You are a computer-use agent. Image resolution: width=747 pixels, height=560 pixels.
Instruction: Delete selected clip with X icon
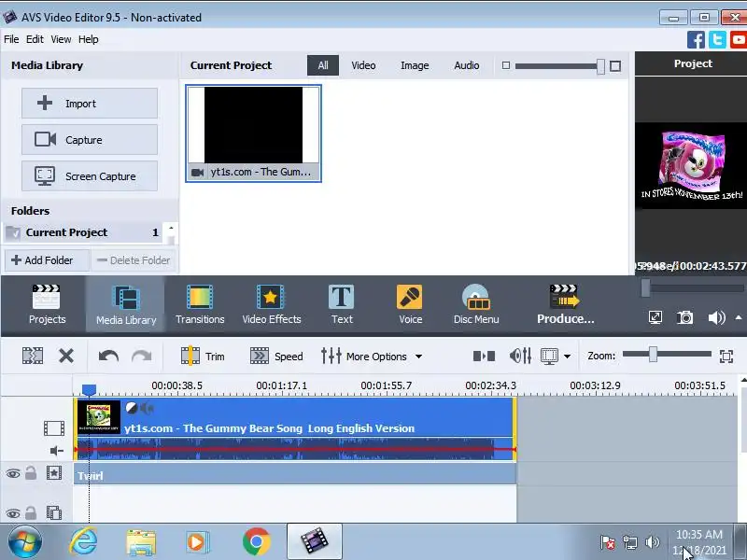click(66, 356)
